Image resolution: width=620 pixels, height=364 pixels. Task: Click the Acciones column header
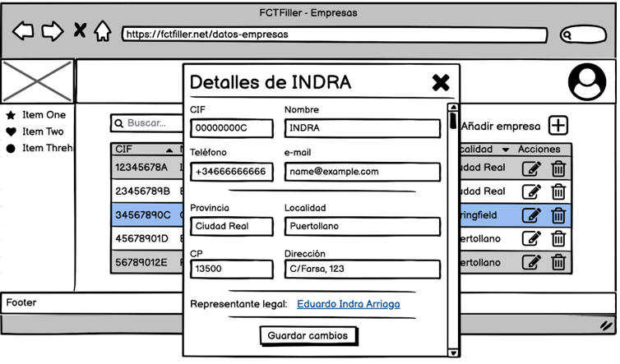(x=539, y=149)
